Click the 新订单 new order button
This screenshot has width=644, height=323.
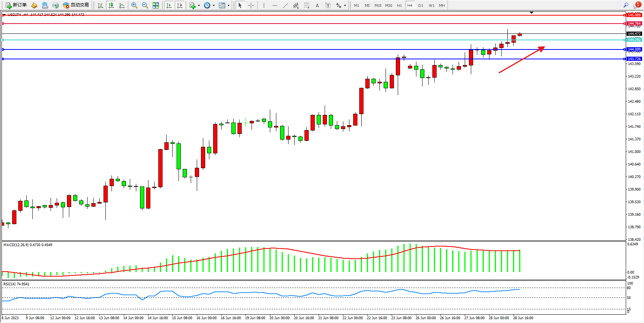16,5
